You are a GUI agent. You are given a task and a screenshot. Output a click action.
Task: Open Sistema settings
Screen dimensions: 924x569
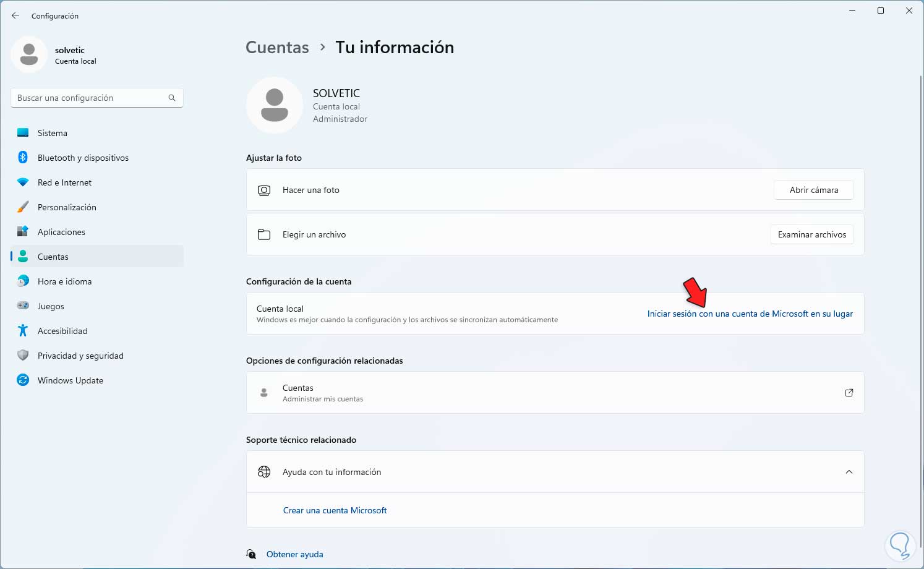tap(97, 133)
